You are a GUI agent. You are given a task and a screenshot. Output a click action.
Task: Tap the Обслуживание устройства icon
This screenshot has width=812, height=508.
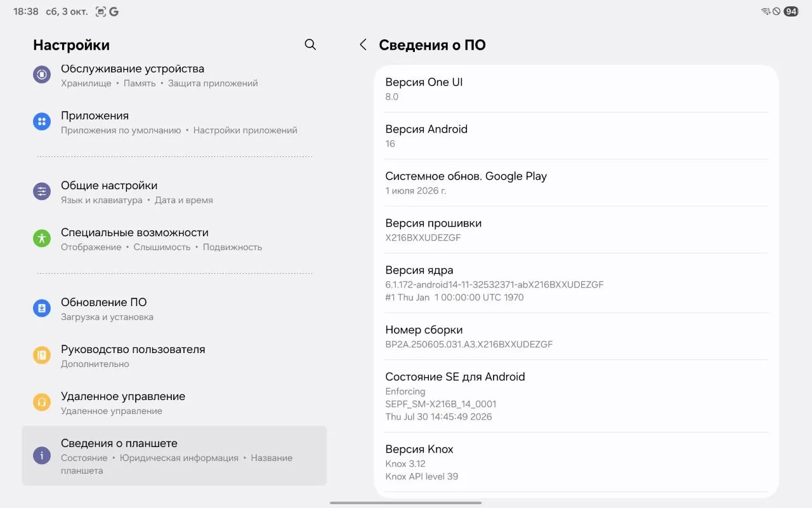coord(42,74)
